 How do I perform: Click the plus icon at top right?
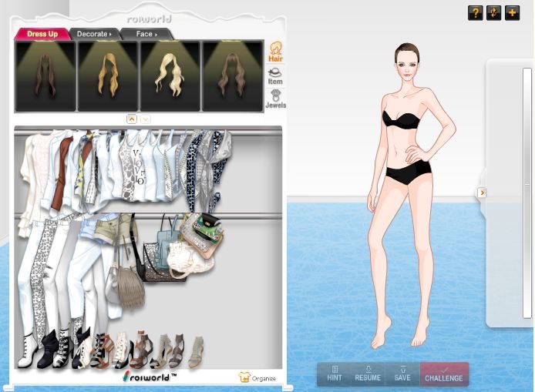click(x=513, y=13)
